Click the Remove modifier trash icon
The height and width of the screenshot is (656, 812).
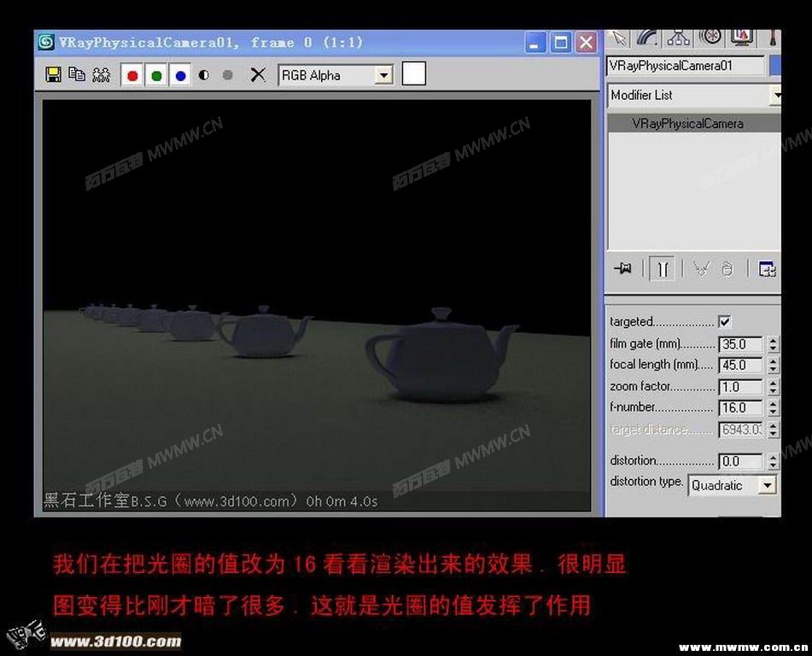(x=727, y=268)
